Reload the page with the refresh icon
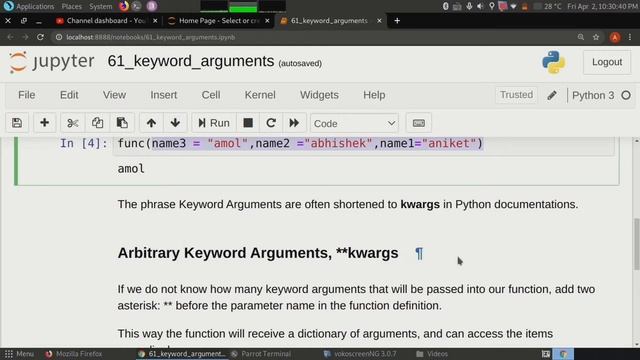Viewport: 640px width, 360px height. (x=40, y=37)
